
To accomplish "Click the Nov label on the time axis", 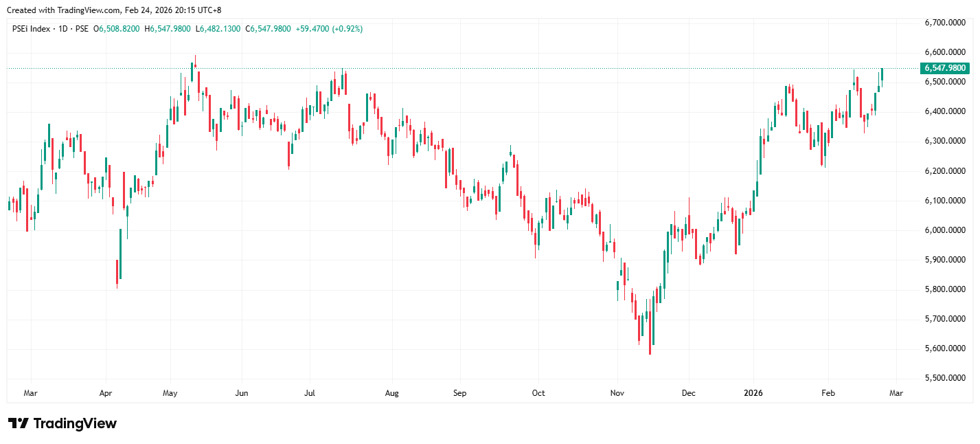I will tap(617, 393).
